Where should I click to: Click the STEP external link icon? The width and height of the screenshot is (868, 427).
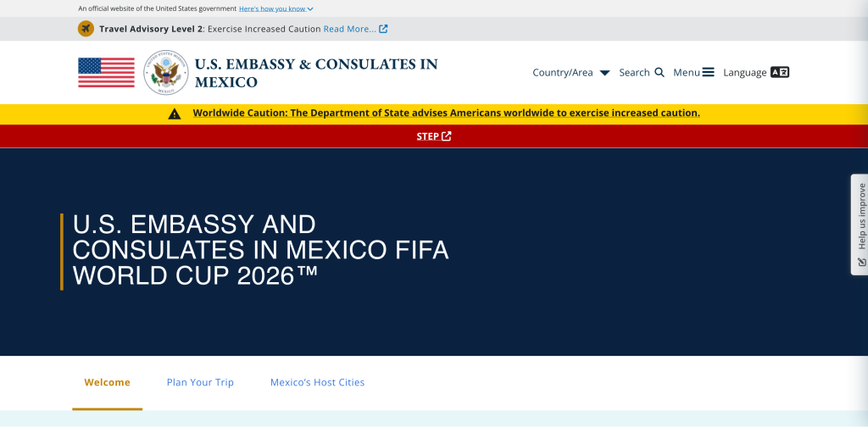[446, 136]
